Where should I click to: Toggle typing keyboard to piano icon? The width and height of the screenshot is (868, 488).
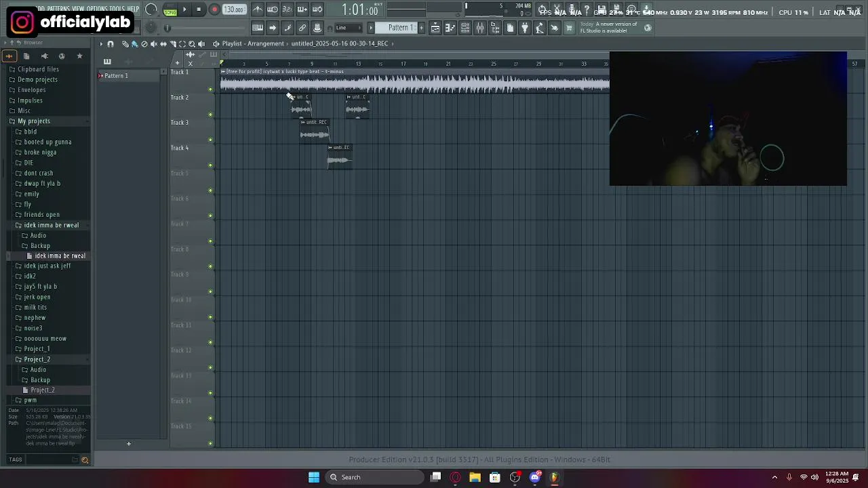pyautogui.click(x=258, y=28)
